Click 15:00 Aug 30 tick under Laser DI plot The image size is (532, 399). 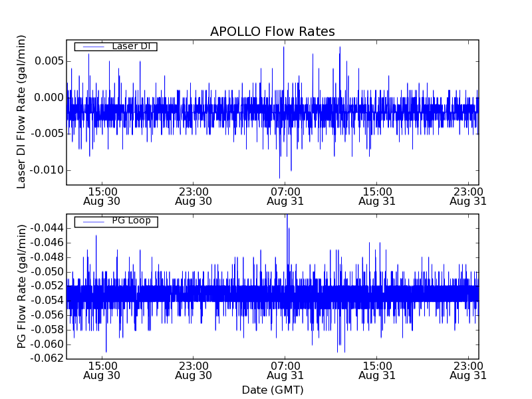pos(102,196)
